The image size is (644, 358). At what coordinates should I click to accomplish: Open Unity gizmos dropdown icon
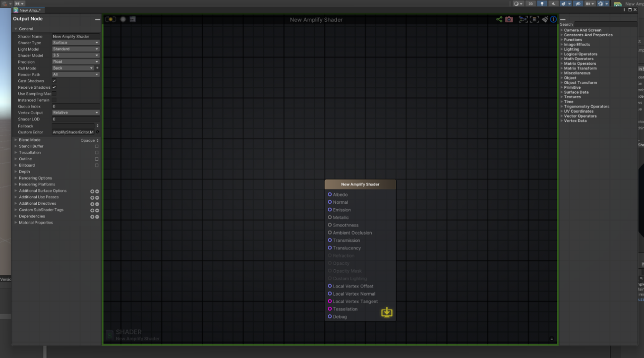(602, 3)
